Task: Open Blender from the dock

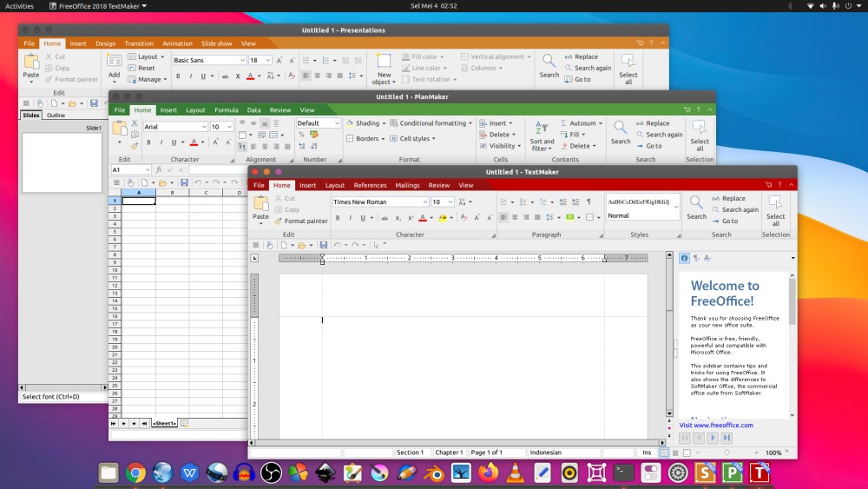Action: point(434,473)
